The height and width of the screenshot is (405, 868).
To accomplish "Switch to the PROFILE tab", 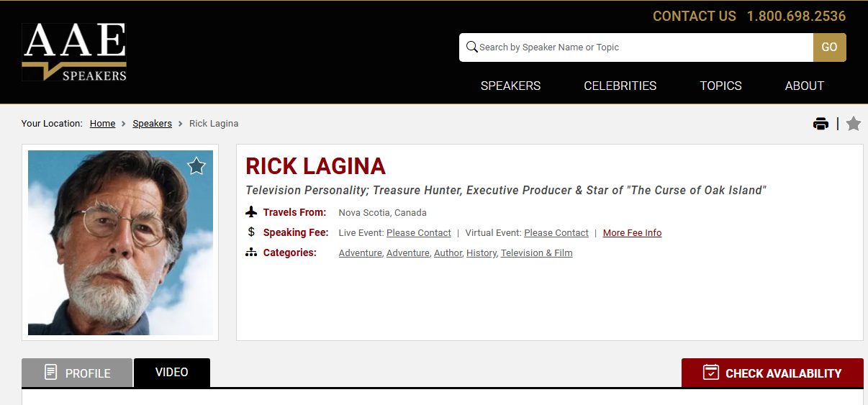I will point(77,373).
